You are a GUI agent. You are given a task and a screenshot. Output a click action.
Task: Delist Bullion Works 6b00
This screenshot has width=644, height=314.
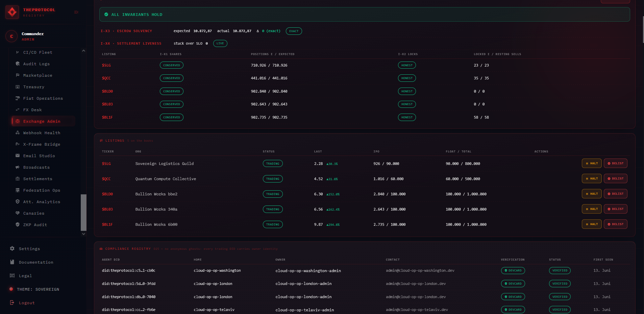615,224
